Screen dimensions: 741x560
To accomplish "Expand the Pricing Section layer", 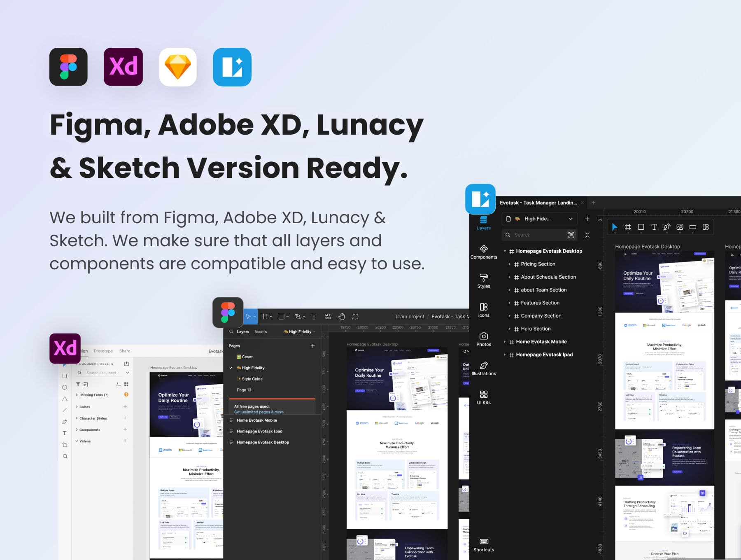I will click(x=510, y=264).
